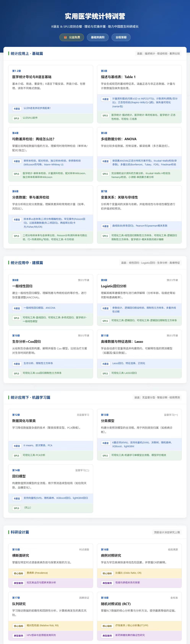The image size is (190, 644).
Task: Click 核心指标 tag in 横断面研究 card
Action: tap(19, 574)
